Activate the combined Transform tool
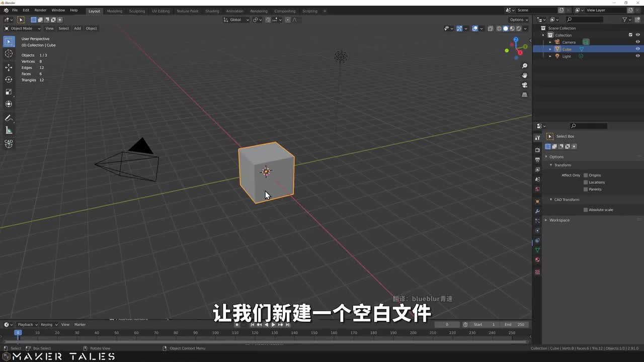Screen dimensions: 644x362 (9, 104)
